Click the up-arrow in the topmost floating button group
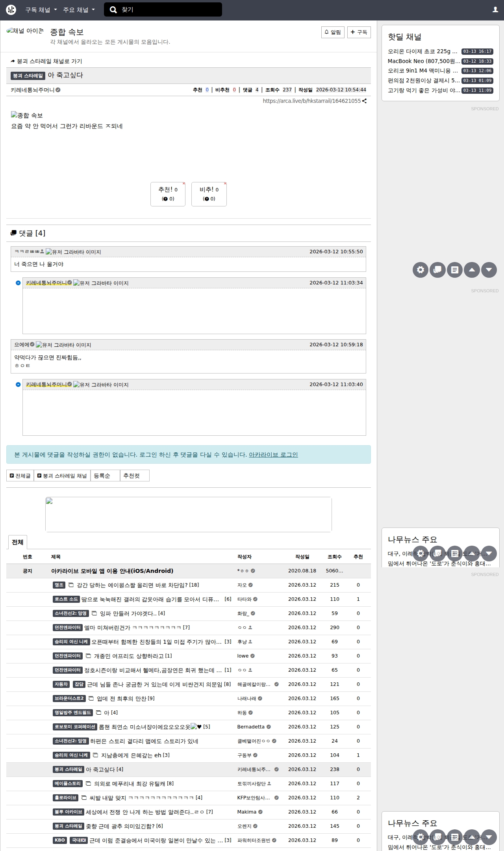 472,270
